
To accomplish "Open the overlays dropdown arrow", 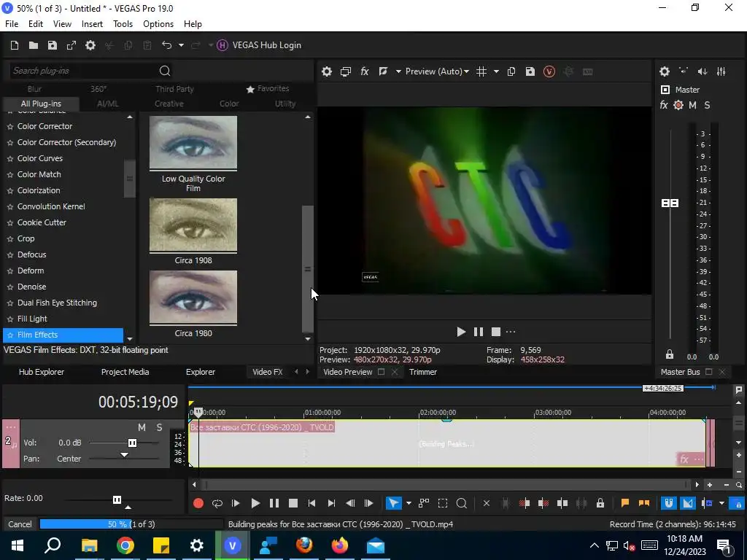I will click(x=496, y=71).
